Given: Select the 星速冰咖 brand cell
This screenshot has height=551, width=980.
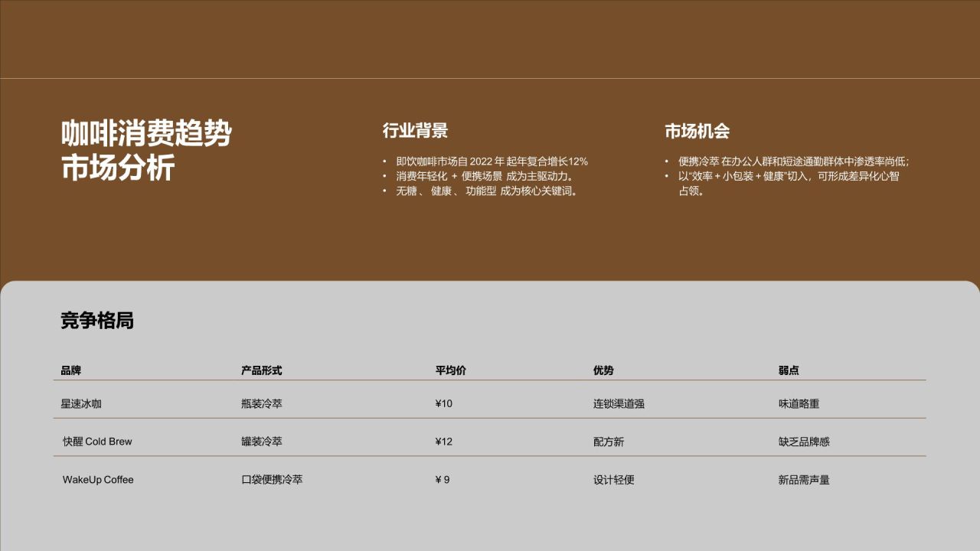Looking at the screenshot, I should pos(81,403).
